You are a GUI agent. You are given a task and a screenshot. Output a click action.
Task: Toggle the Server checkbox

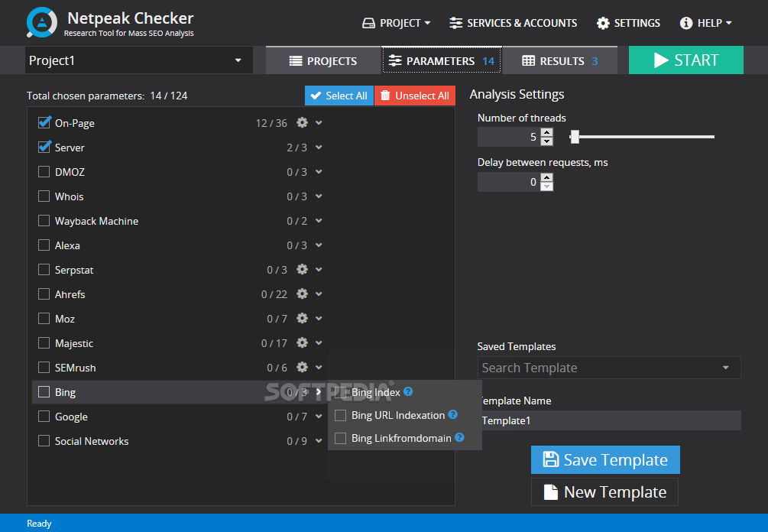(44, 147)
